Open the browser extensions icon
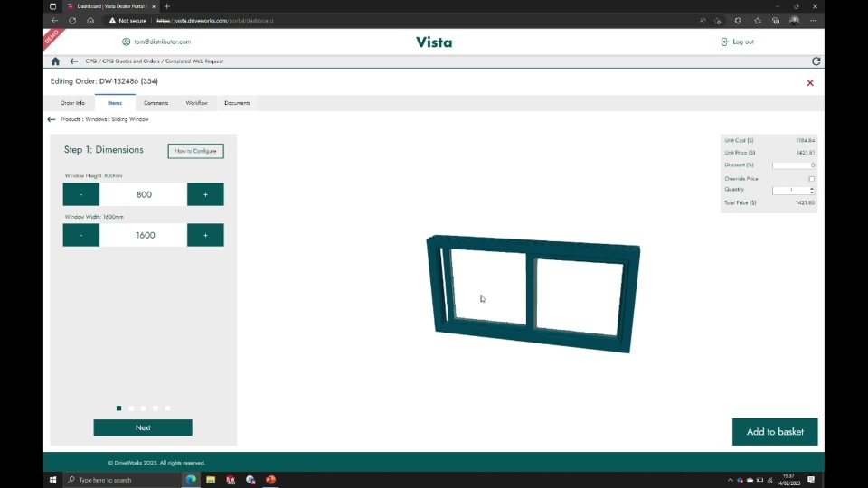Viewport: 868px width, 488px height. coord(738,21)
